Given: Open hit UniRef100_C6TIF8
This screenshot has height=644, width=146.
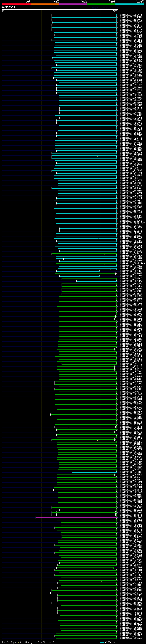Looking at the screenshot, I should 131,40.
